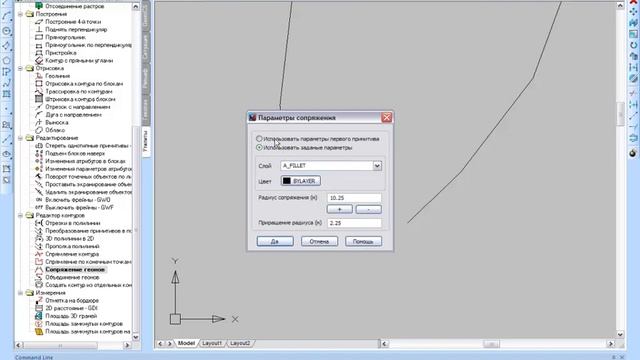Open the Слой layer dropdown A_FILLET
Image resolution: width=640 pixels, height=360 pixels.
point(331,166)
